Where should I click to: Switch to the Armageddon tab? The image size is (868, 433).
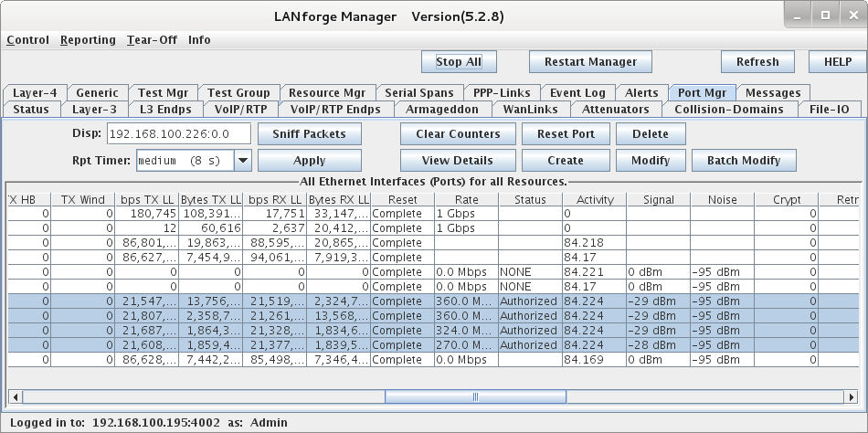441,109
